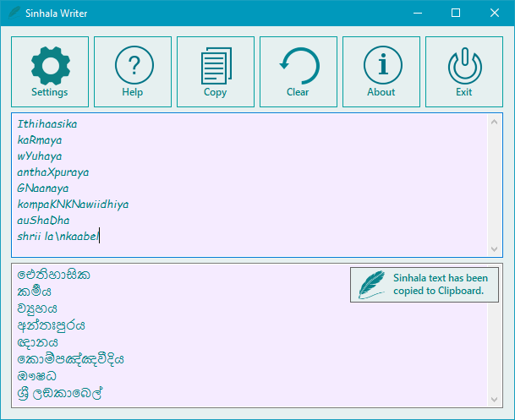Click the 'anthaXpuraya' input line
This screenshot has width=515, height=420.
point(53,172)
